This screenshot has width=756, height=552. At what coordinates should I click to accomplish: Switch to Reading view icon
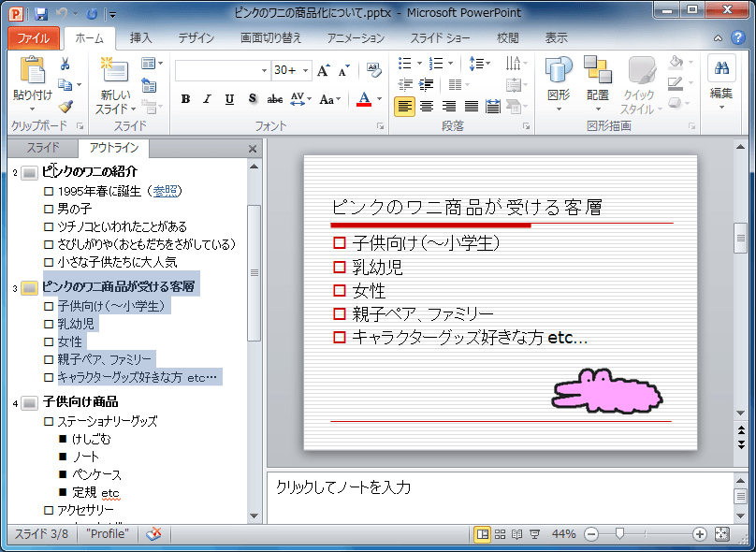click(516, 533)
